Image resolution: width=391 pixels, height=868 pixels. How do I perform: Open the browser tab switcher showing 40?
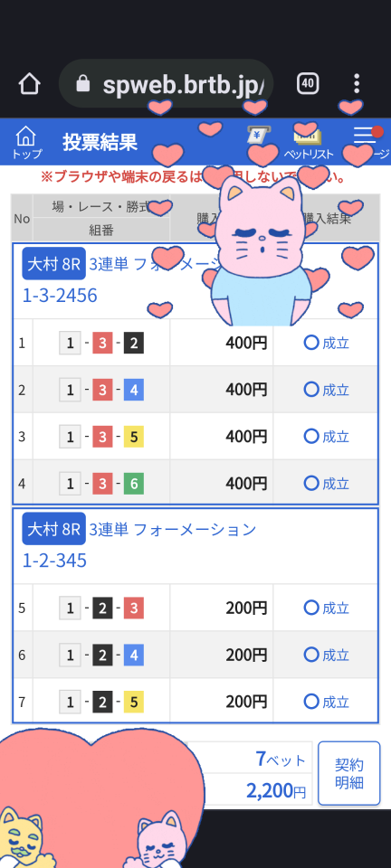pyautogui.click(x=308, y=84)
